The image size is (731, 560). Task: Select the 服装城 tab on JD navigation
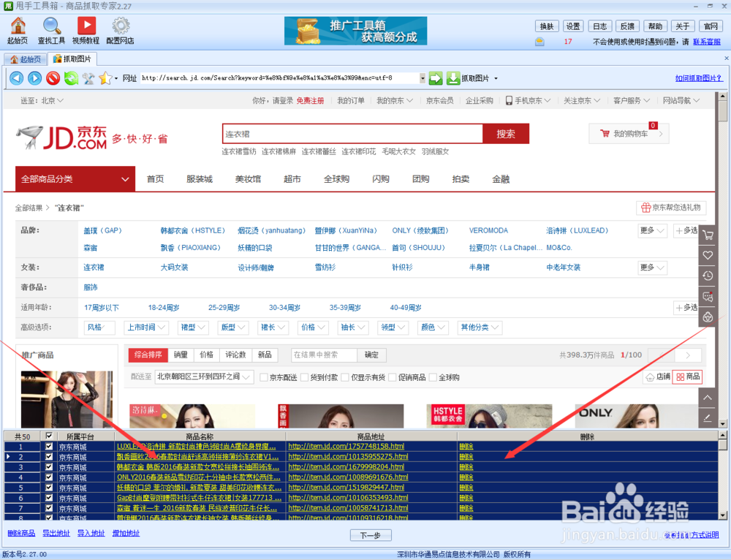200,178
